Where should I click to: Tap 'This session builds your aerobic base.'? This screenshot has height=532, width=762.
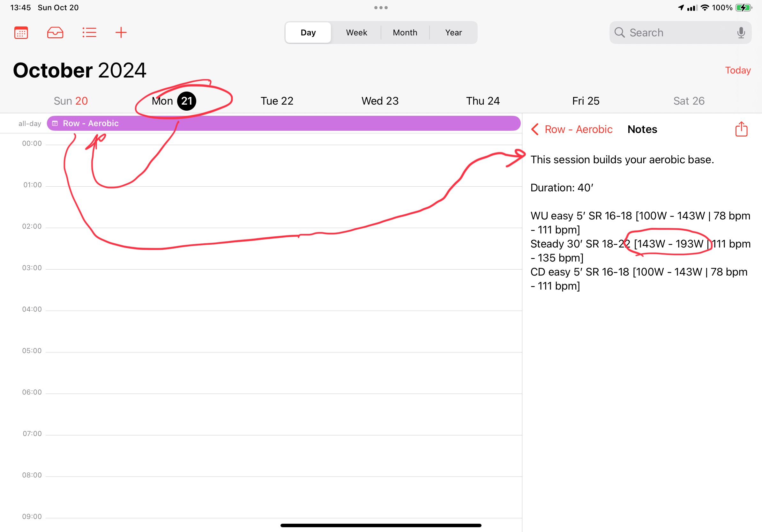[x=622, y=159]
